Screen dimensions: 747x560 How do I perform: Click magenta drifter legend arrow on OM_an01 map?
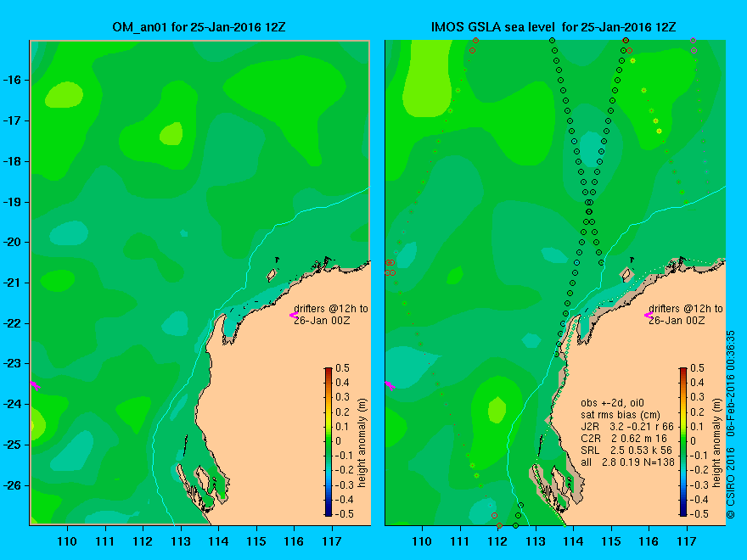(x=294, y=315)
